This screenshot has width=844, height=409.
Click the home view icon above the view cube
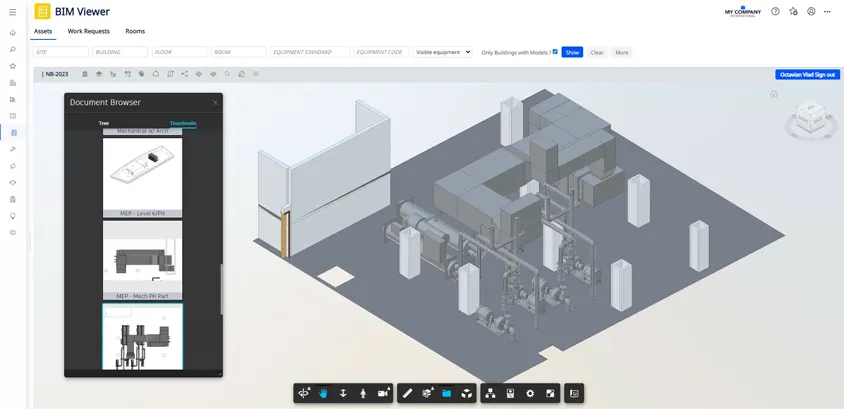(773, 95)
